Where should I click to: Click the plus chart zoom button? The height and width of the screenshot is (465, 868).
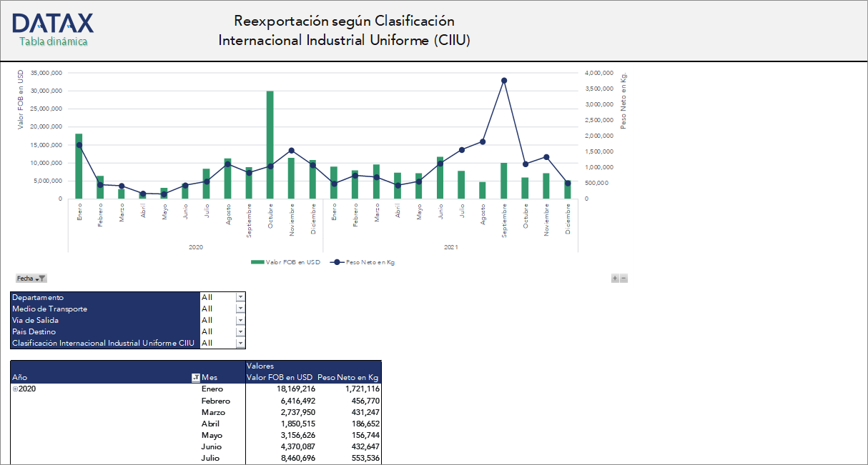[x=615, y=278]
